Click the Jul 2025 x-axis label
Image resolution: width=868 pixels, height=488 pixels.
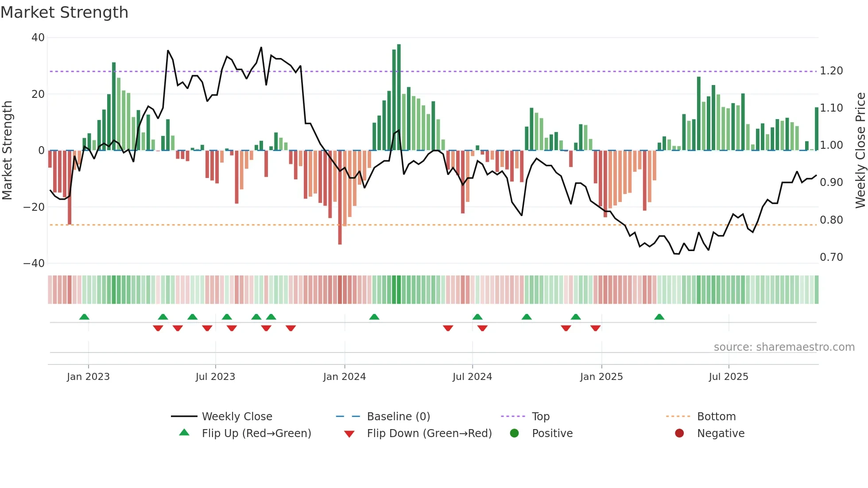pos(728,376)
